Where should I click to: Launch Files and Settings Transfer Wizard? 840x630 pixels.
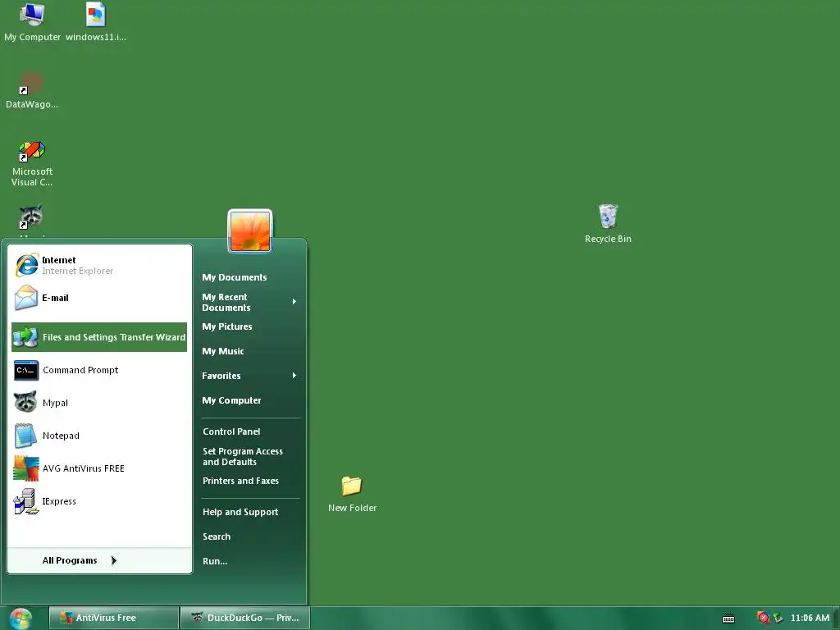coord(99,337)
